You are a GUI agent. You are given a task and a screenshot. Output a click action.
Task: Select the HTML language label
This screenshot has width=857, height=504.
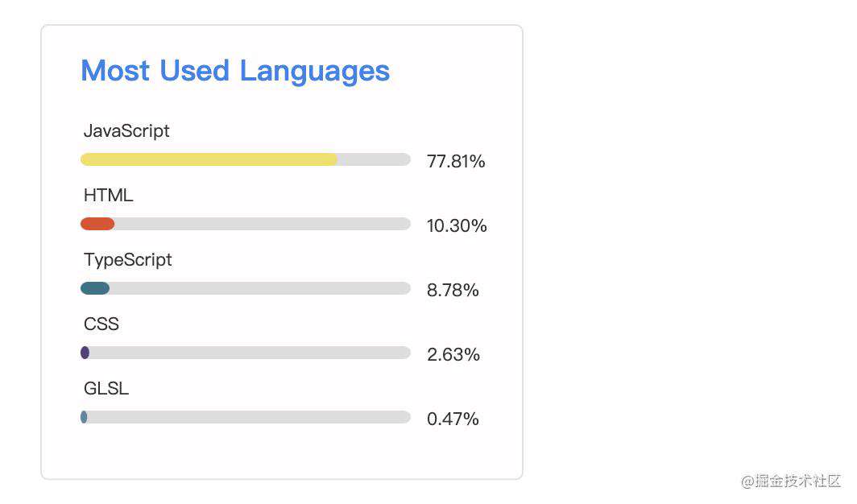coord(108,195)
